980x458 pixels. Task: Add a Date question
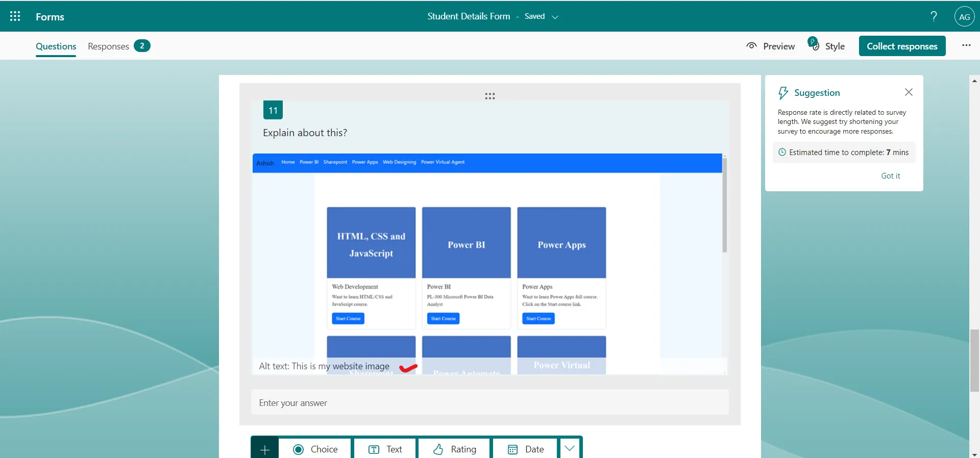click(x=525, y=449)
